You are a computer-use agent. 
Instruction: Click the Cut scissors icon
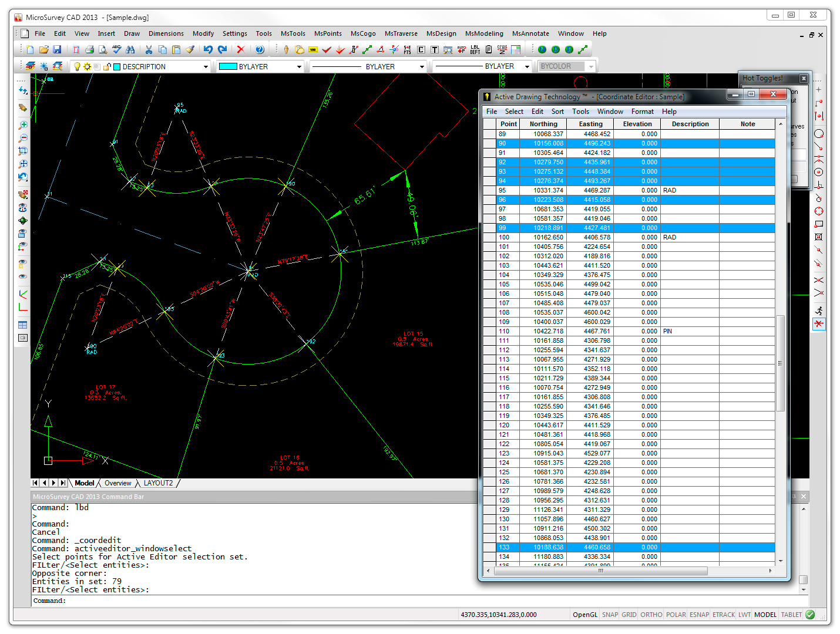(x=149, y=50)
